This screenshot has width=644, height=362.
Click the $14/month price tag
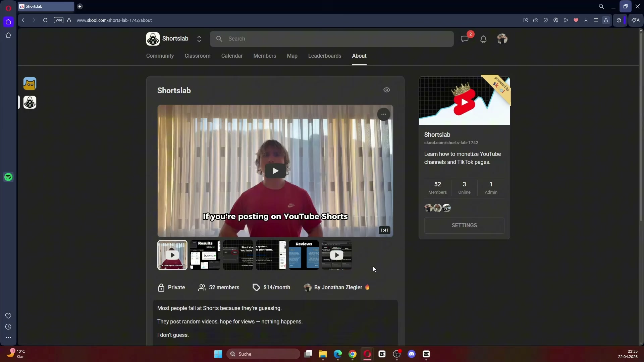pos(271,288)
